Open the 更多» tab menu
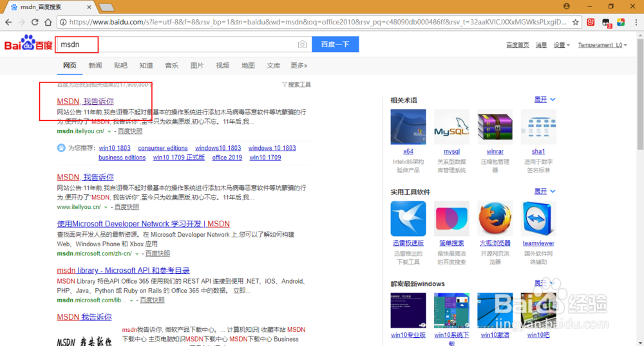Viewport: 644px width, 346px height. pos(299,66)
